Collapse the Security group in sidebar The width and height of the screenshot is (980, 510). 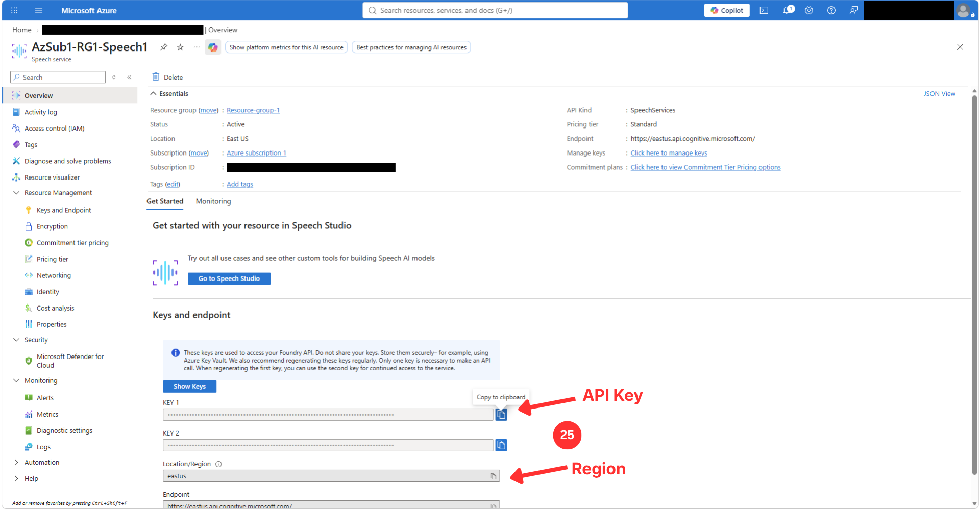16,340
